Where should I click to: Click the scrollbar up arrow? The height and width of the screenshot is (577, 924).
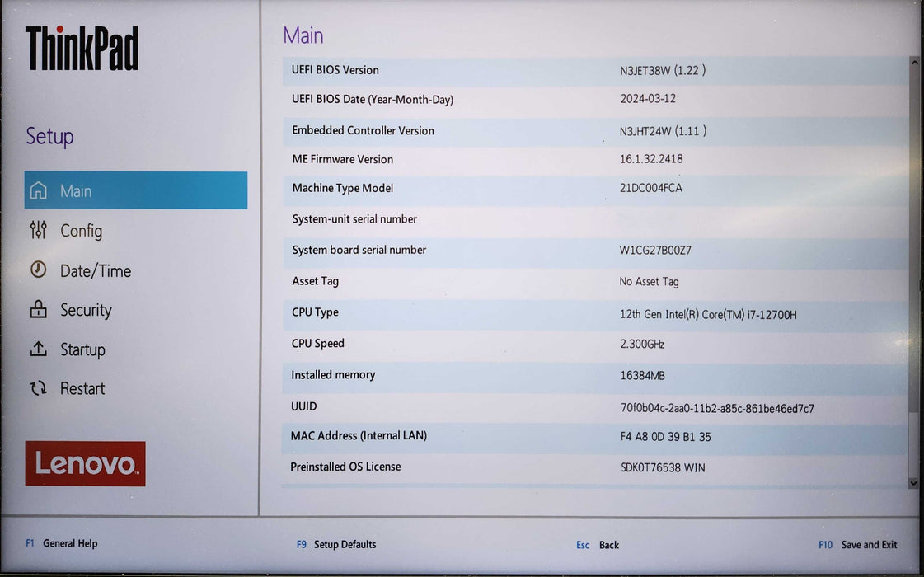pyautogui.click(x=914, y=62)
